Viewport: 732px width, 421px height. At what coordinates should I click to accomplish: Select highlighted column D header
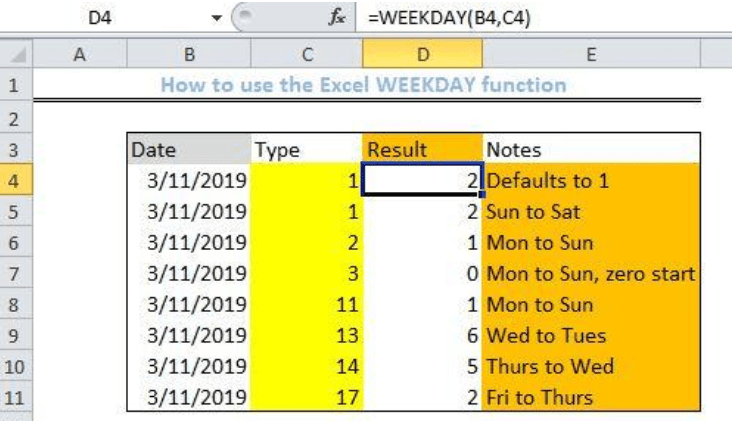tap(420, 58)
